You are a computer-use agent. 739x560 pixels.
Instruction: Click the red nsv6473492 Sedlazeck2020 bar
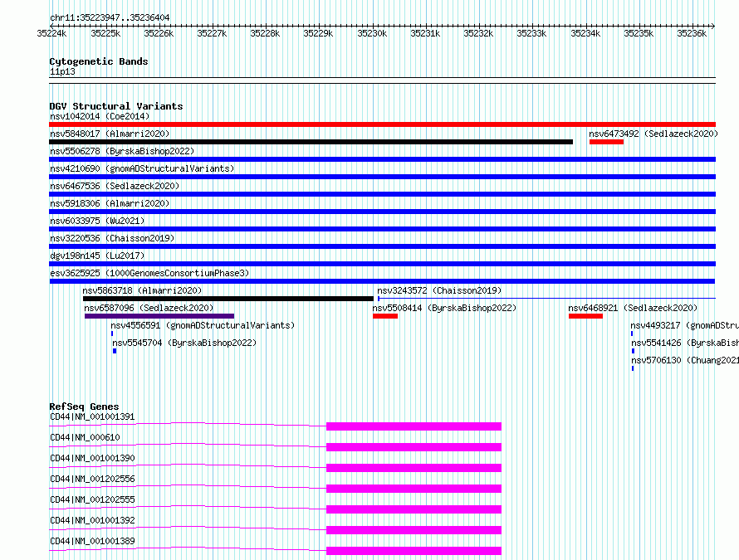606,142
